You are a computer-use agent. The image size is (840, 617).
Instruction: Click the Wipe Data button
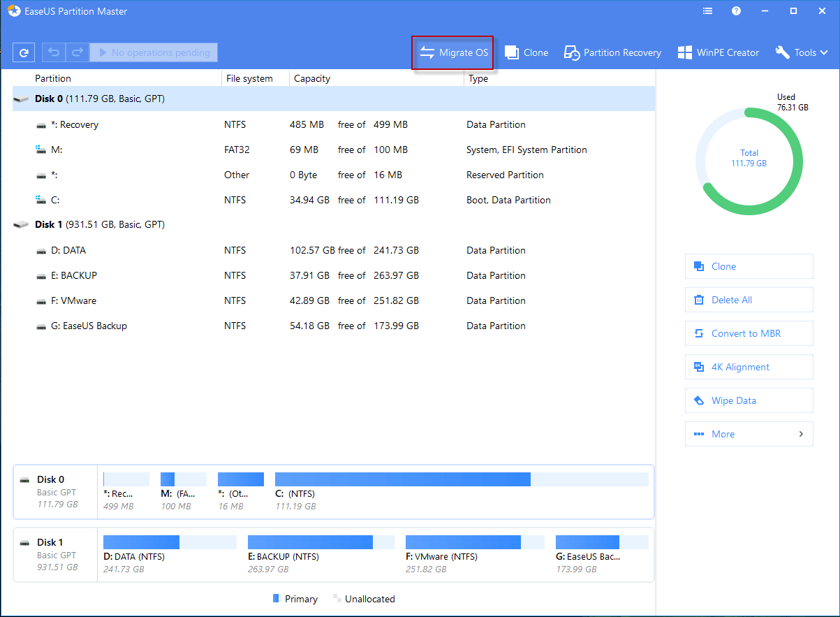(749, 400)
